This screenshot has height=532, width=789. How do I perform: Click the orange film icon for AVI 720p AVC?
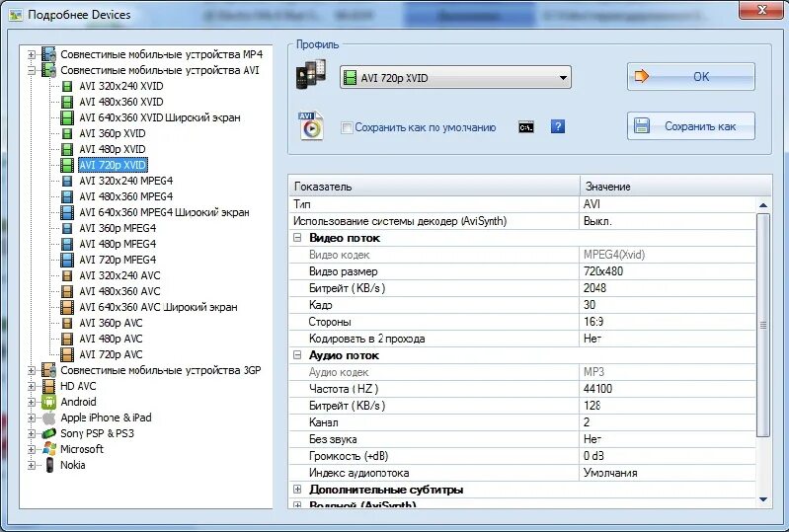tap(67, 354)
